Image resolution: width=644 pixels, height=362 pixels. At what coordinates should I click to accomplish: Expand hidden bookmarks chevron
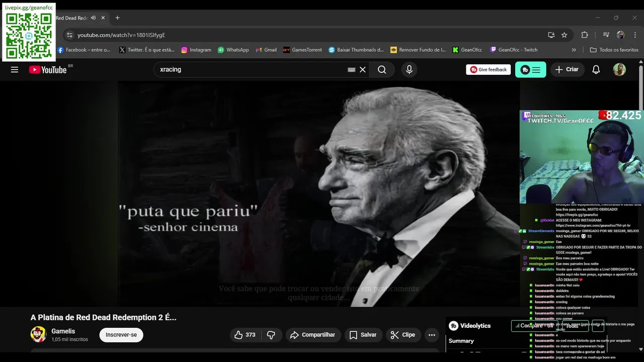point(574,50)
